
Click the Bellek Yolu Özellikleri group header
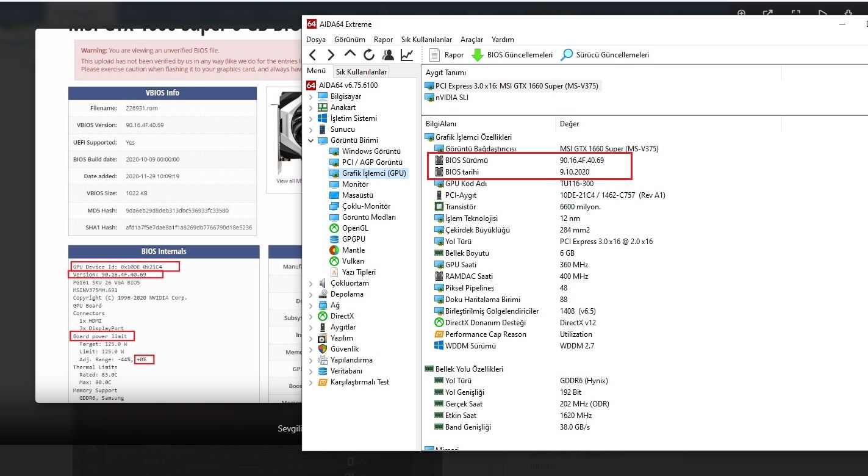click(x=464, y=369)
